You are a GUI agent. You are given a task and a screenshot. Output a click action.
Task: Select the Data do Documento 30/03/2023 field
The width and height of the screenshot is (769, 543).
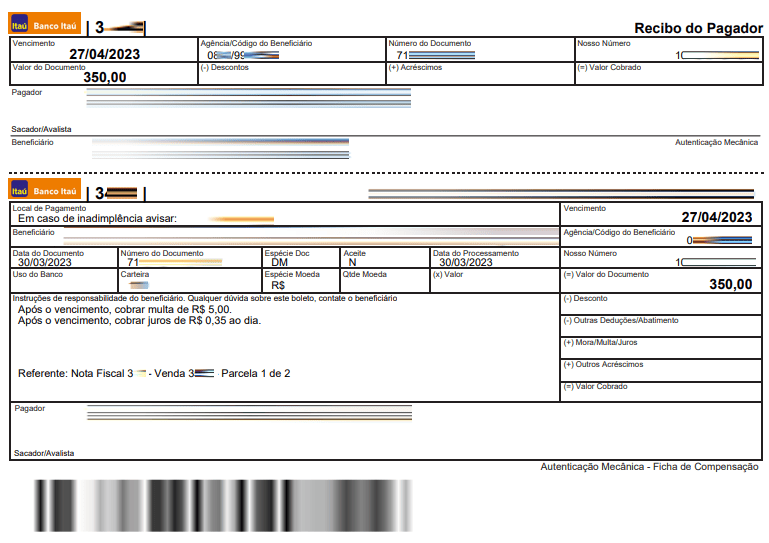tap(64, 258)
